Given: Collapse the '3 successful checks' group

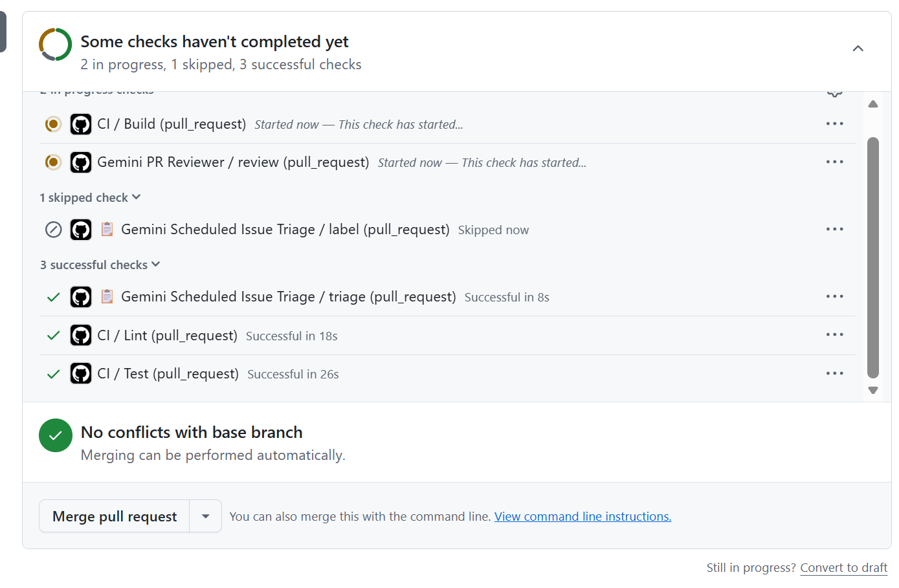Looking at the screenshot, I should [100, 265].
